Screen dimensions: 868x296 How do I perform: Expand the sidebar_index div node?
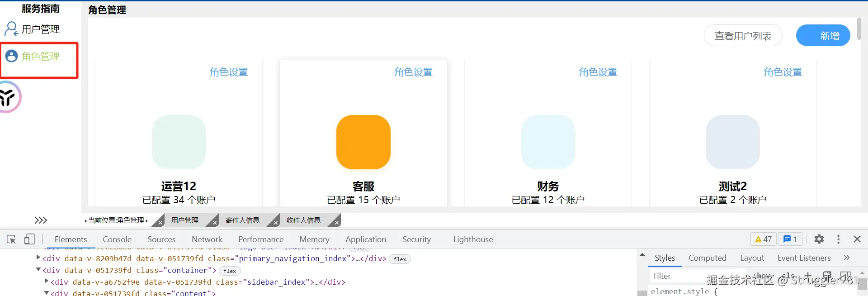46,281
